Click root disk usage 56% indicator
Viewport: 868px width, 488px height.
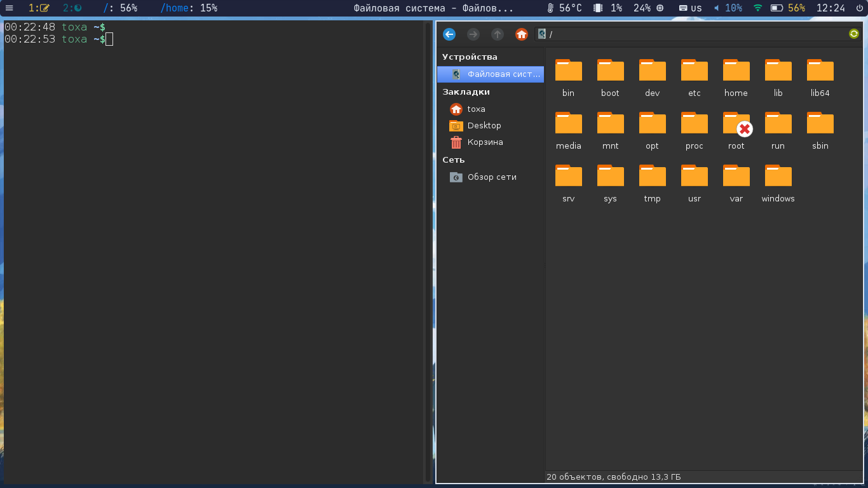click(120, 8)
